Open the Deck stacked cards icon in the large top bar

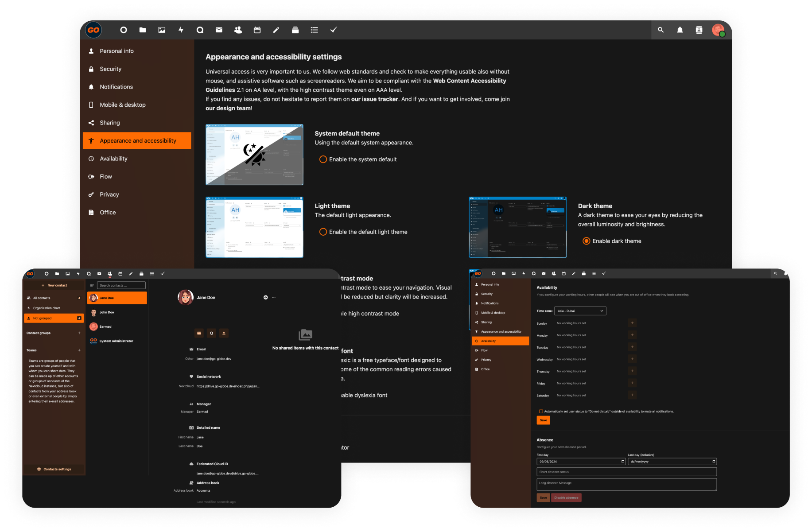295,30
